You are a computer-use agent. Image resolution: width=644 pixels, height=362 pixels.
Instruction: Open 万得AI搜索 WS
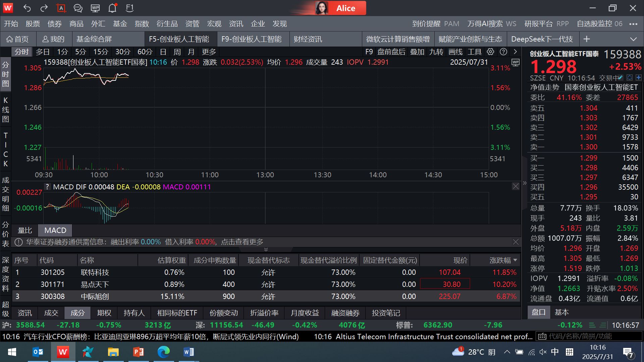point(492,24)
